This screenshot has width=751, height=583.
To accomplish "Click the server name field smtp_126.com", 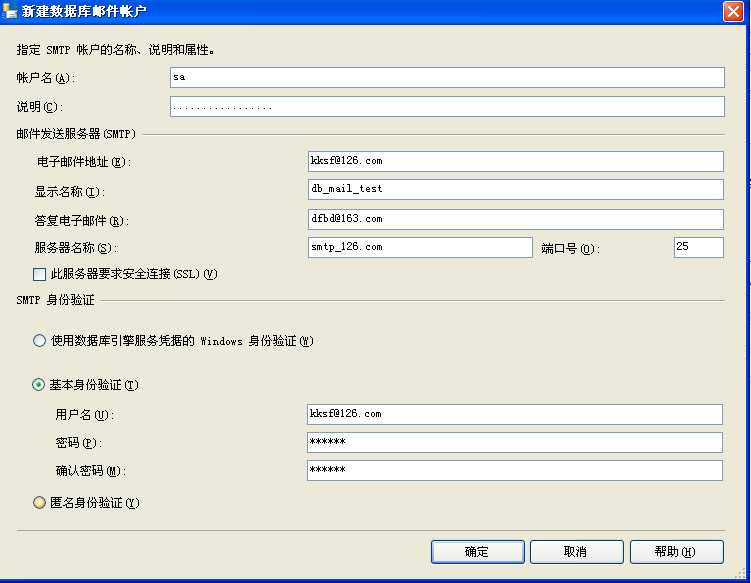I will 420,247.
